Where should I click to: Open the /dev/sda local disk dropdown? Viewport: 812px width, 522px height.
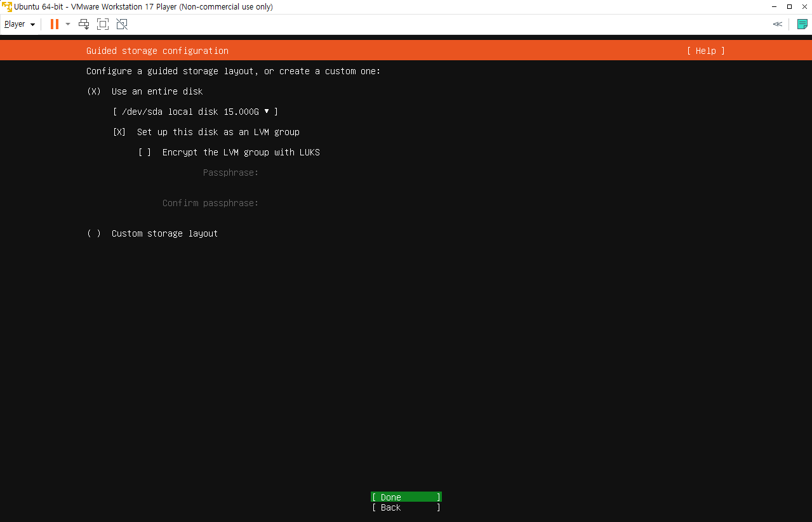click(196, 112)
